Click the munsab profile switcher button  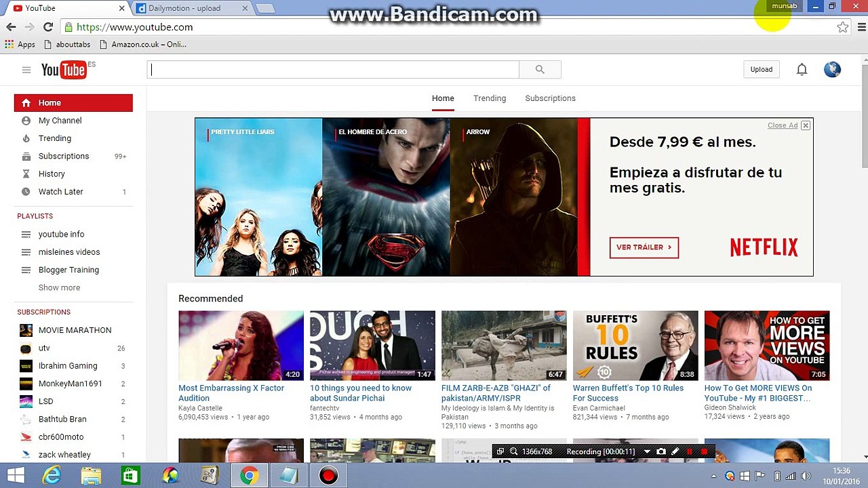click(785, 6)
